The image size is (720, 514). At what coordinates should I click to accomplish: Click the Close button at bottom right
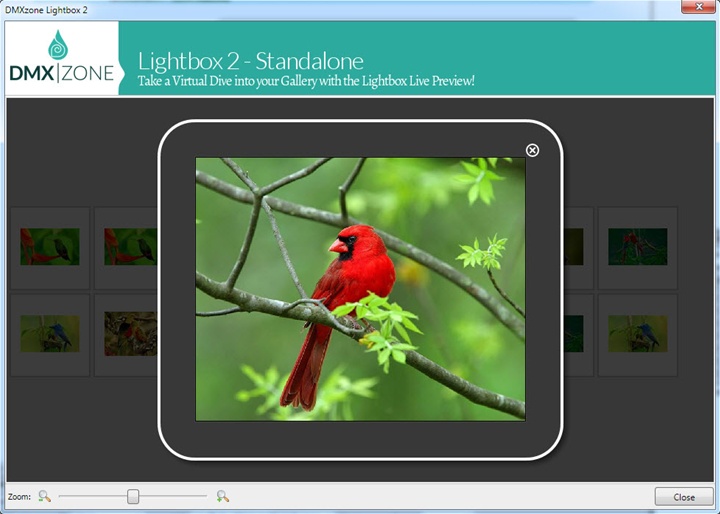684,497
